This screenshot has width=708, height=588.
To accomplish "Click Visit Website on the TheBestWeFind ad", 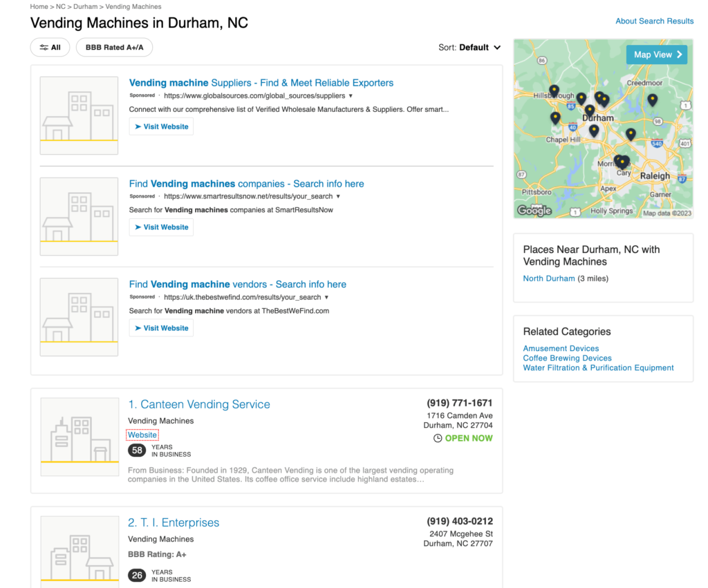I will pyautogui.click(x=161, y=328).
